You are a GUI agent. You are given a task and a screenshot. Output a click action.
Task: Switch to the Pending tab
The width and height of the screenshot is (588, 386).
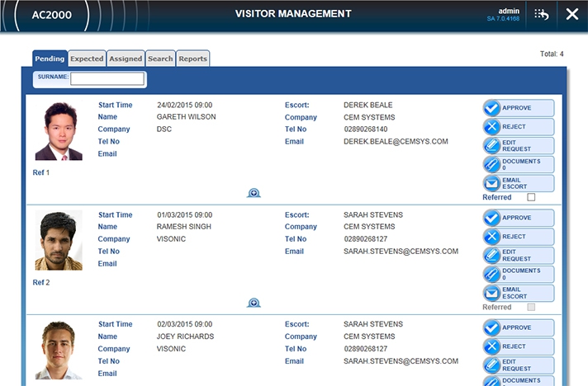50,59
